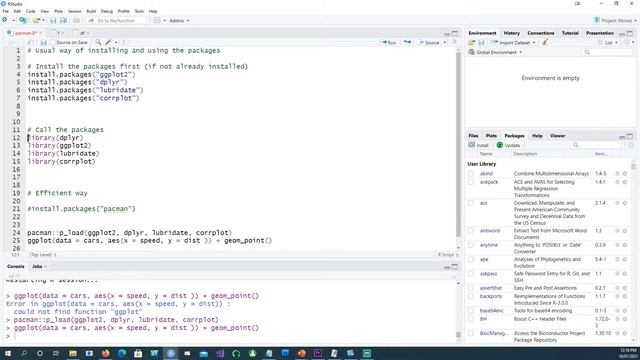
Task: Open Microsoft Store from taskbar
Action: 138,353
